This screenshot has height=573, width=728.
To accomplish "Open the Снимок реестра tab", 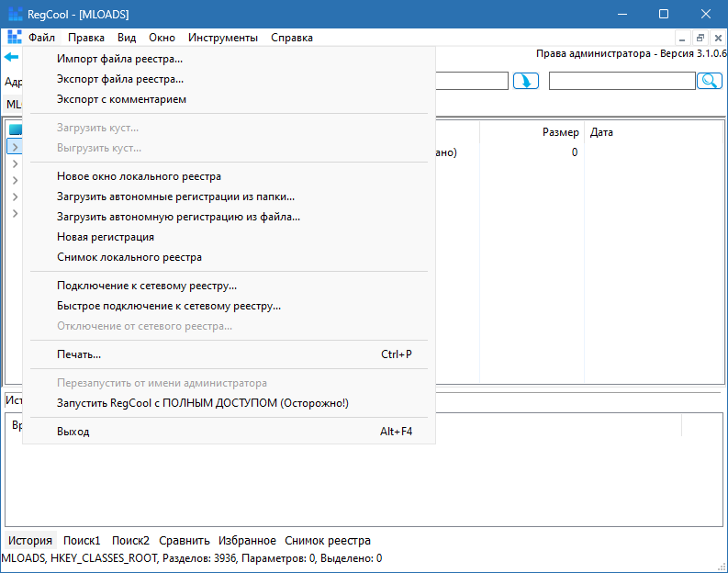I will point(328,541).
